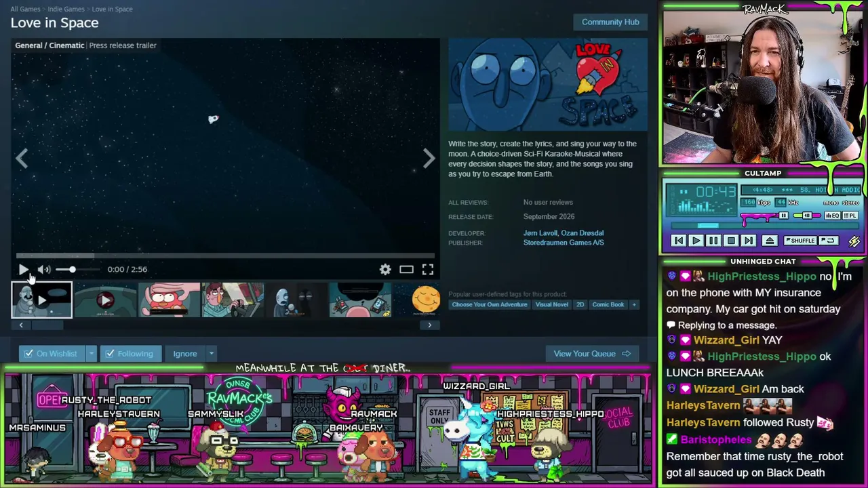Toggle repeat in Cultamp
This screenshot has height=488, width=868.
point(828,241)
